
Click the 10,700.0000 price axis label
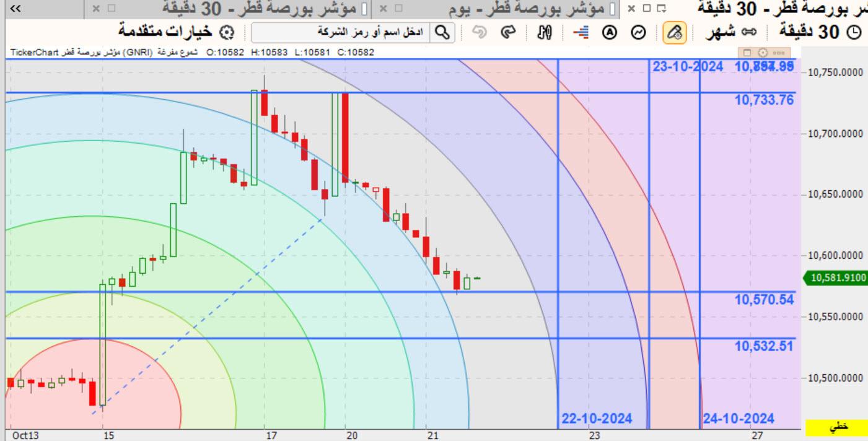pyautogui.click(x=836, y=134)
